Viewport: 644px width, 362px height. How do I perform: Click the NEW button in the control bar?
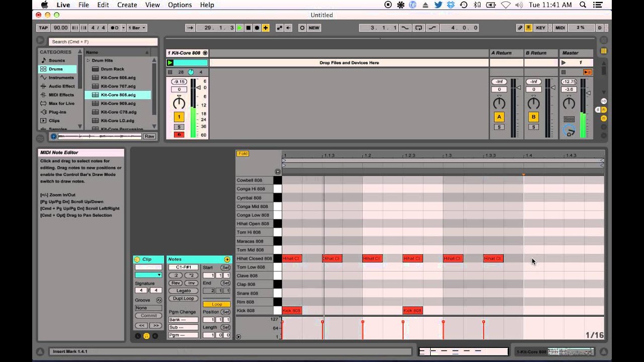click(314, 28)
